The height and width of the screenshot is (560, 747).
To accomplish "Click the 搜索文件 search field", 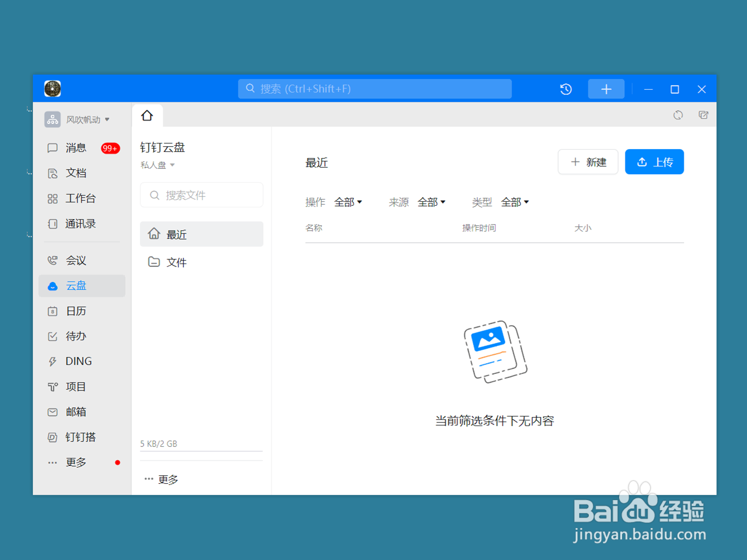I will point(201,195).
